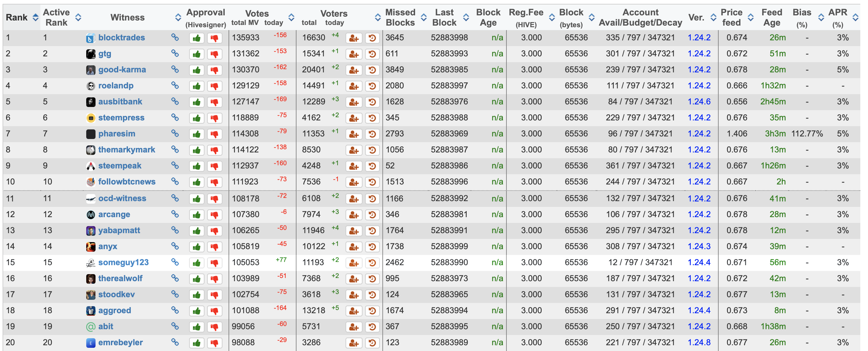Click version 1.24.8 link for emrebeyler

click(699, 343)
